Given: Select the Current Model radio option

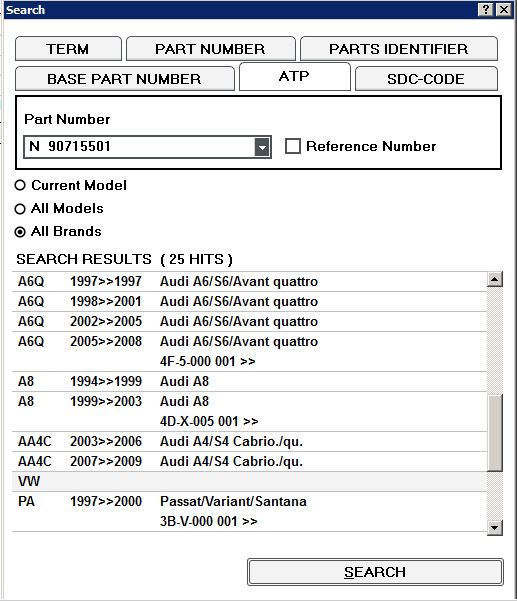Looking at the screenshot, I should [x=20, y=186].
